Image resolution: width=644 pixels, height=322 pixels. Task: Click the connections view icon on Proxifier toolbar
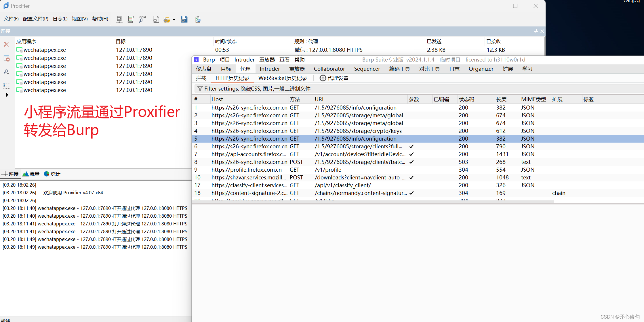(119, 19)
